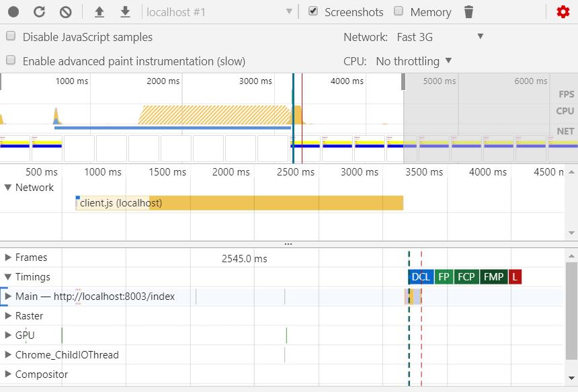Click the FMP timing marker
The height and width of the screenshot is (392, 578).
493,277
